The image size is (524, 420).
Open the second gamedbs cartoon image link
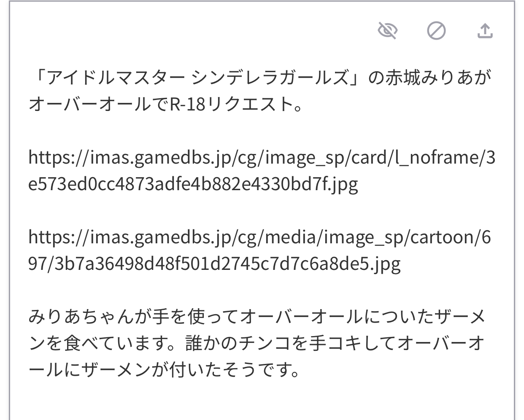tap(260, 250)
